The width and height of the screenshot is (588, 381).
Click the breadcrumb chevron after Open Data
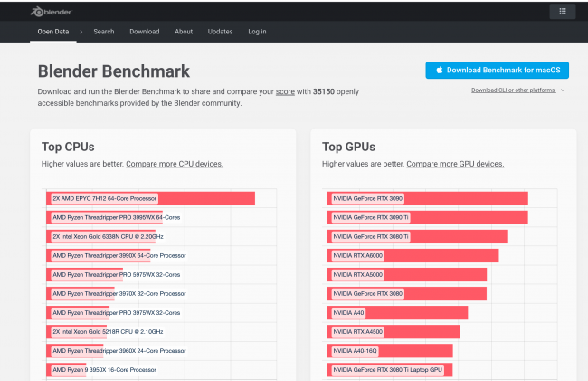point(81,32)
